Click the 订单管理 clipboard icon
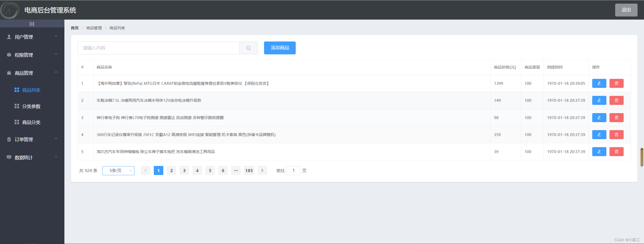644x244 pixels. tap(9, 139)
